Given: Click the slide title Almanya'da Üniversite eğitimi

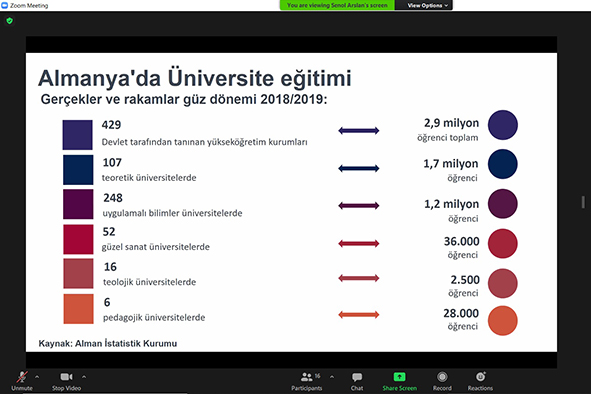Looking at the screenshot, I should click(195, 78).
